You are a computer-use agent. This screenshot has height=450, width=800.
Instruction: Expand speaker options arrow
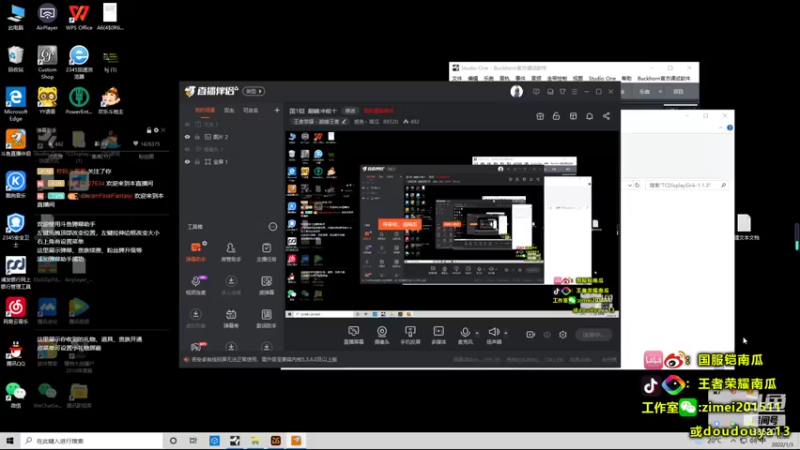coord(506,333)
